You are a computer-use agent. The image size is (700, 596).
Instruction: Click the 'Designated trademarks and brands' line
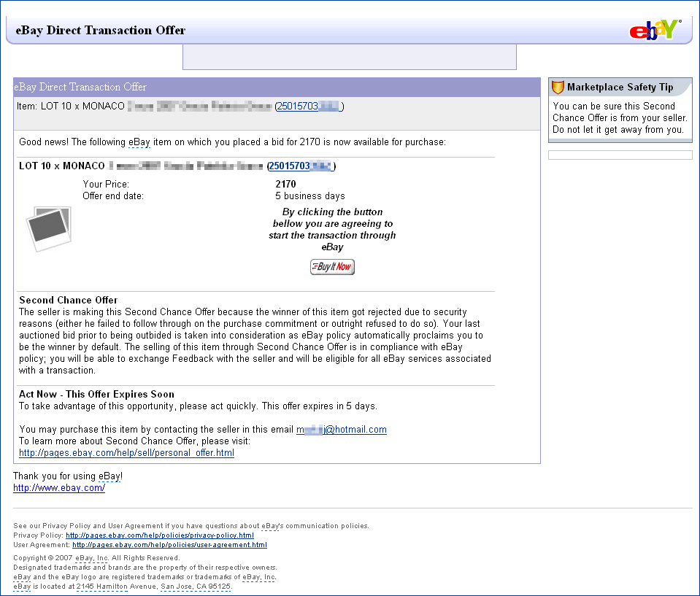point(145,568)
